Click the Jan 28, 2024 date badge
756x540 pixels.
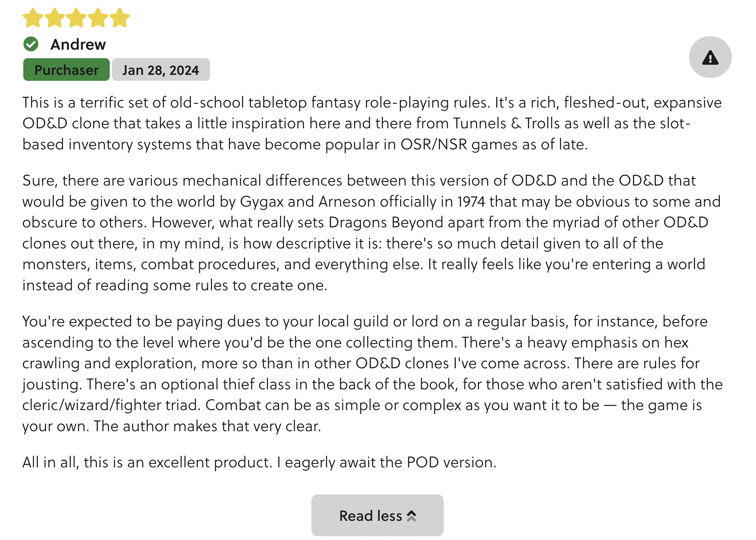click(161, 70)
